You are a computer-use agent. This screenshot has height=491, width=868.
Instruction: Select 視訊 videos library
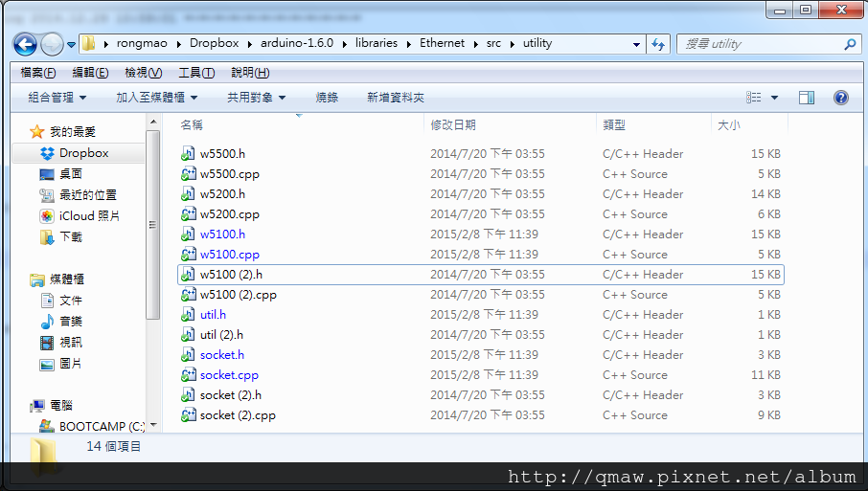click(61, 343)
